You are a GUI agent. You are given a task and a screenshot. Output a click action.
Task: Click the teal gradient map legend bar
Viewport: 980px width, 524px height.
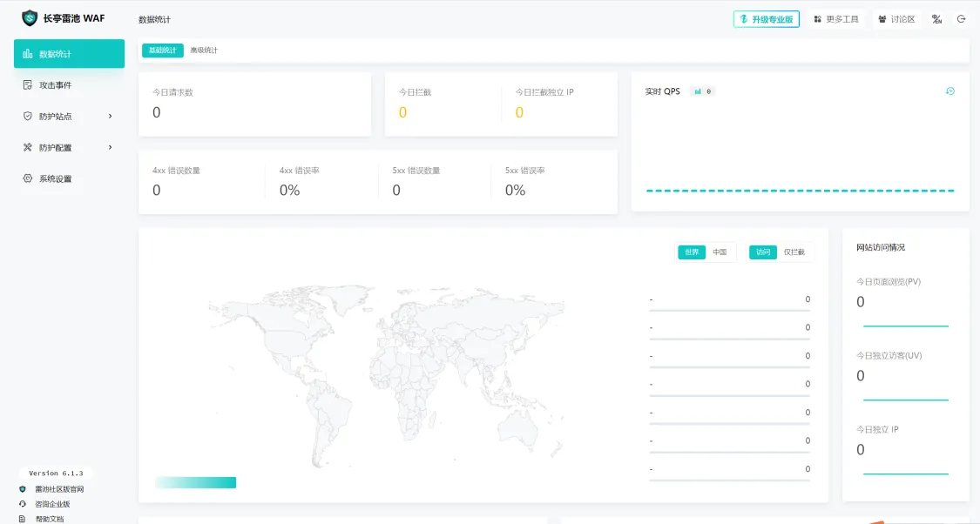(x=196, y=482)
